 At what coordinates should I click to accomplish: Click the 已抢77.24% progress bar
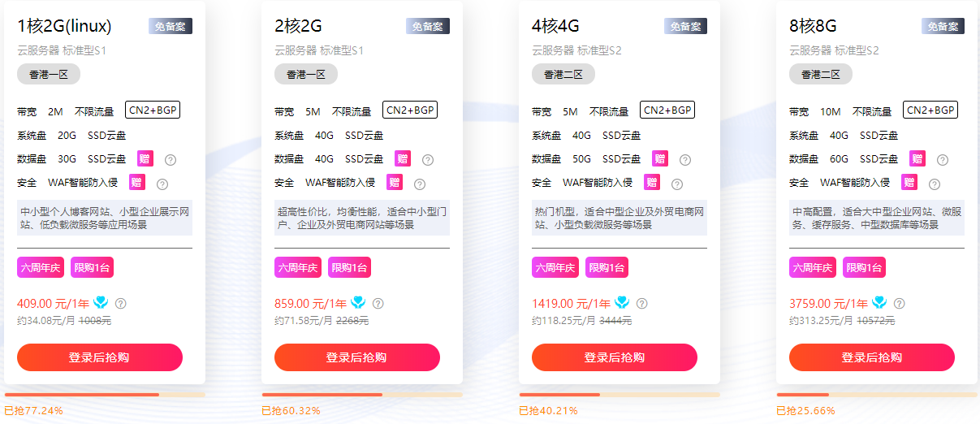[x=104, y=395]
